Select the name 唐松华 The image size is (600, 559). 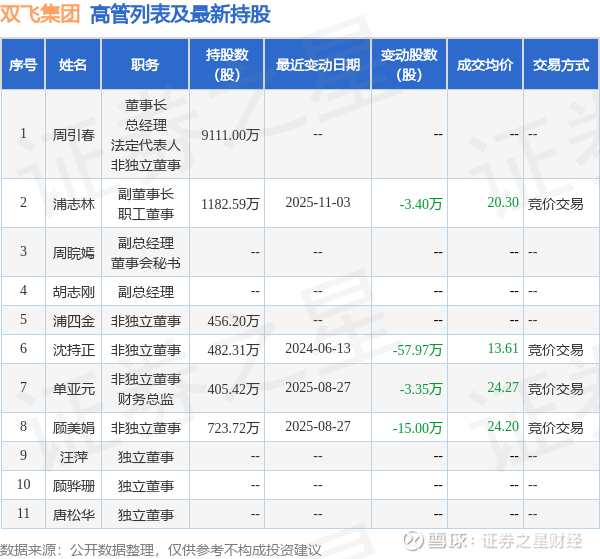pyautogui.click(x=73, y=515)
